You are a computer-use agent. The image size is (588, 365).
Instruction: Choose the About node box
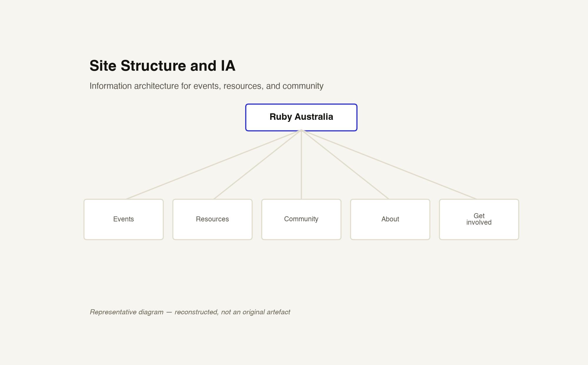[390, 219]
